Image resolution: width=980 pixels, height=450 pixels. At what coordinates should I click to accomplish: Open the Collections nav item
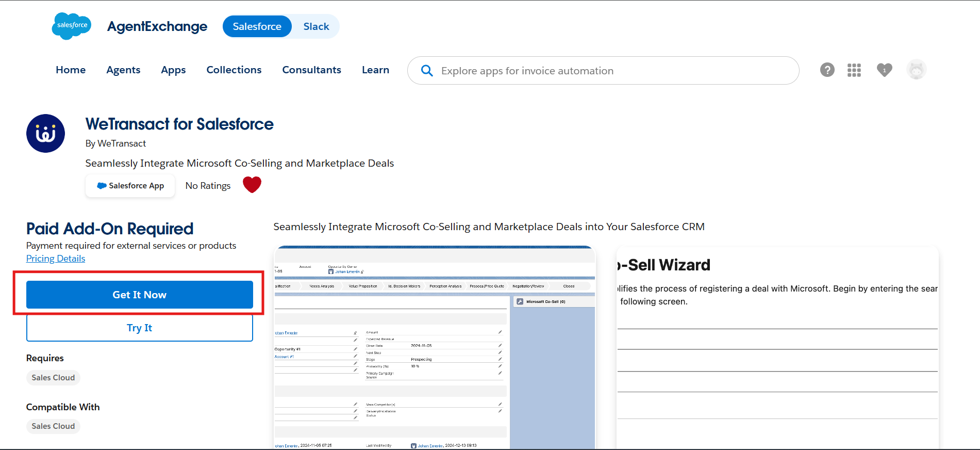coord(234,70)
